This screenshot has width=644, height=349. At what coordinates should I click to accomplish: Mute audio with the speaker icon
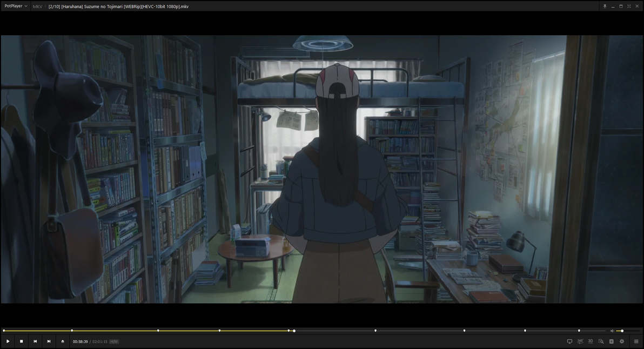pos(612,331)
